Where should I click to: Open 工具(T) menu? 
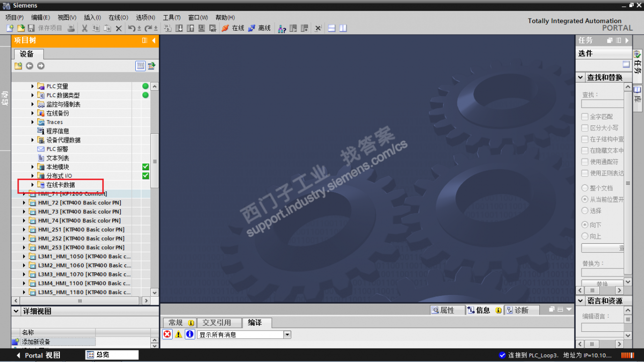pyautogui.click(x=172, y=18)
